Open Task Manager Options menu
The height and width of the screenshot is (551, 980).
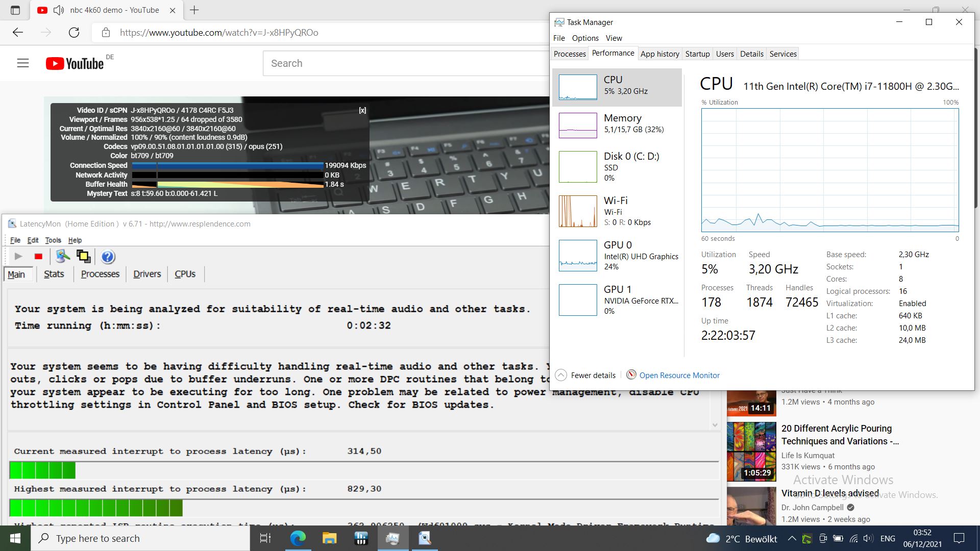coord(585,38)
